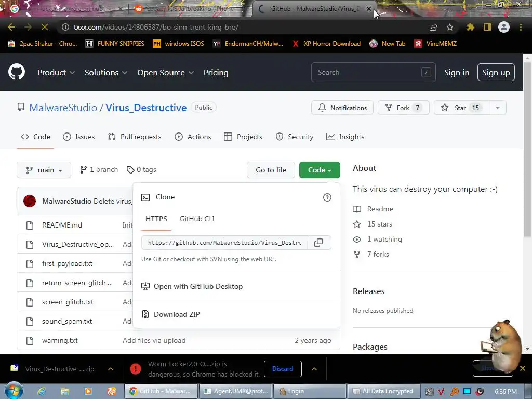Select the HTTPS clone tab

pyautogui.click(x=156, y=219)
